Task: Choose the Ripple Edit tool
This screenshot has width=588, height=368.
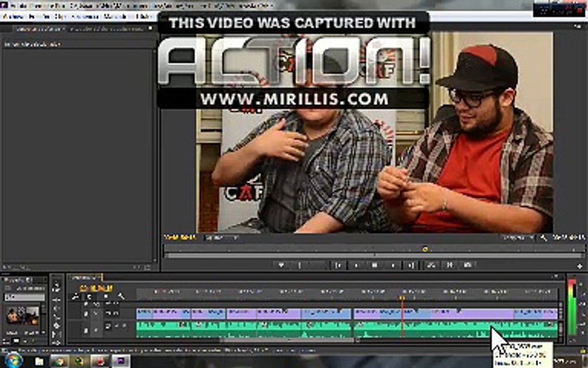Action: click(57, 300)
